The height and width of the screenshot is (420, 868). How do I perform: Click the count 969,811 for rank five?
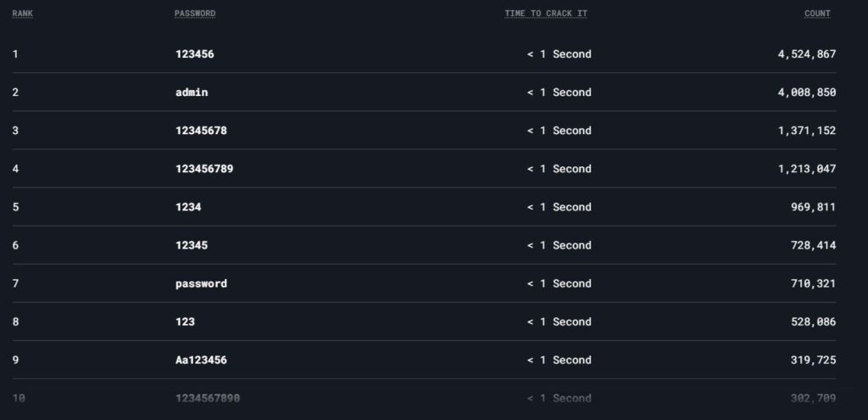click(x=813, y=207)
